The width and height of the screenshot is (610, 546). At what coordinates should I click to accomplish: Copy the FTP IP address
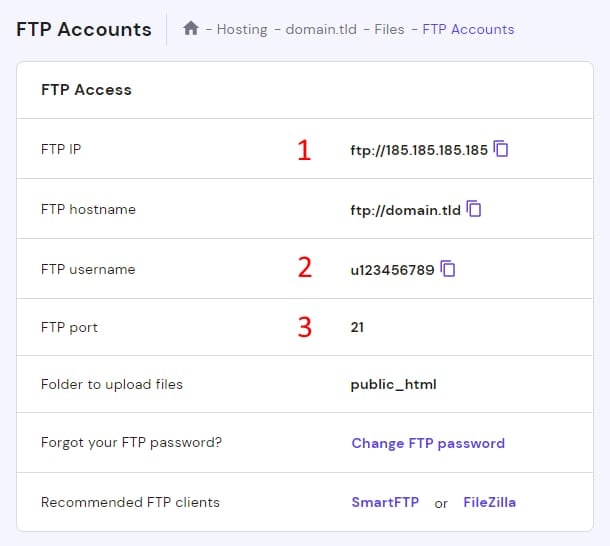[x=502, y=150]
